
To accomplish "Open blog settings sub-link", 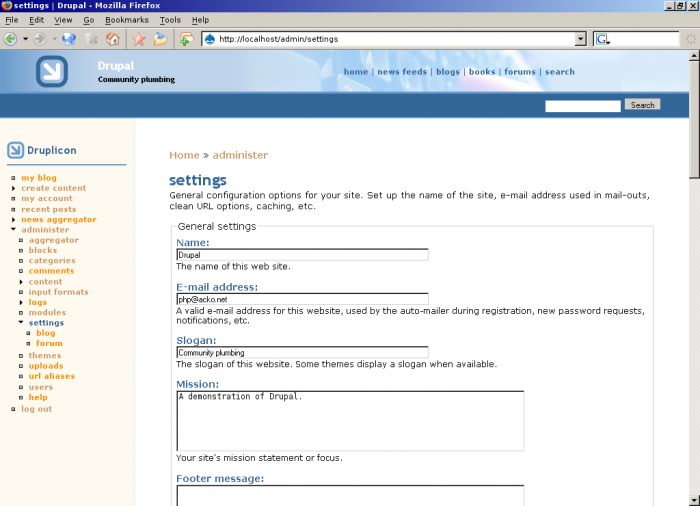I will (x=46, y=333).
